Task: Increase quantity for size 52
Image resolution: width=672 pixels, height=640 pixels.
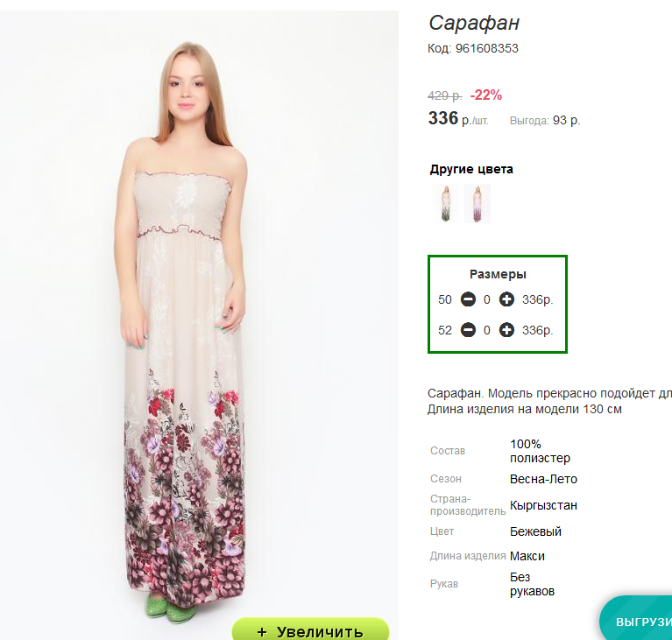Action: pos(506,330)
